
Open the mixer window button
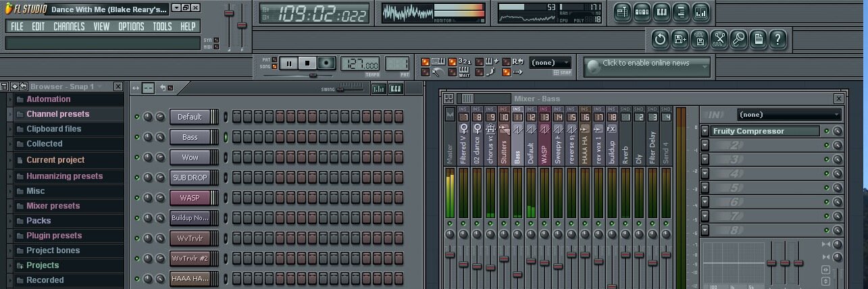pos(700,11)
